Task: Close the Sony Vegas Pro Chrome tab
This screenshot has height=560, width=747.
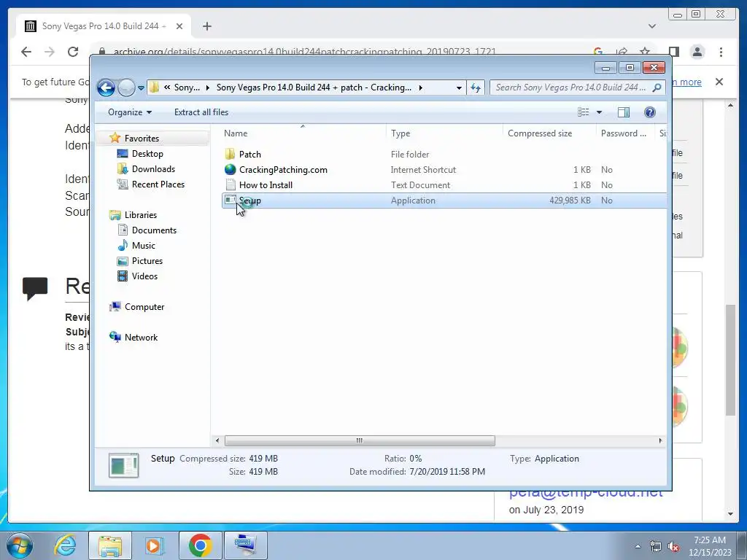Action: [x=179, y=26]
